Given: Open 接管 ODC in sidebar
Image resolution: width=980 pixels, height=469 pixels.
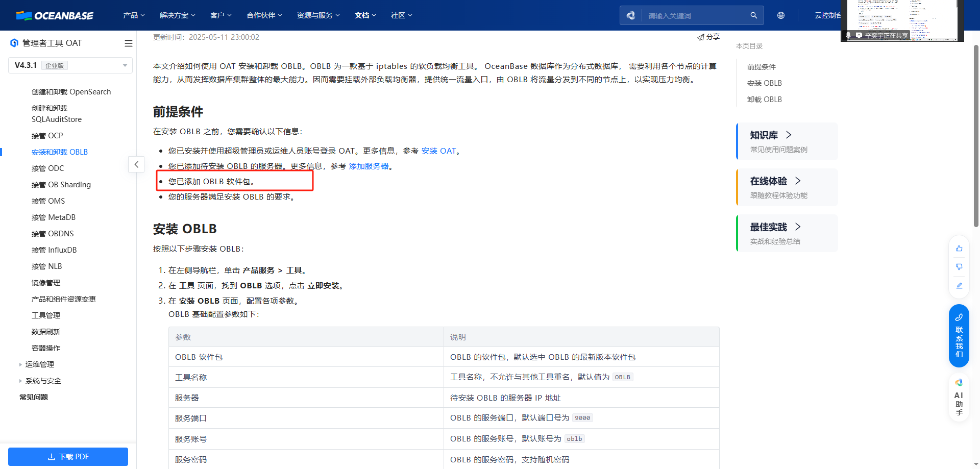Looking at the screenshot, I should pos(47,168).
